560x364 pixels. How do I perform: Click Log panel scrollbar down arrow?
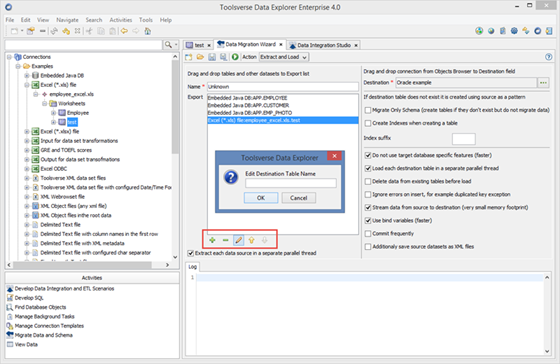tap(547, 351)
